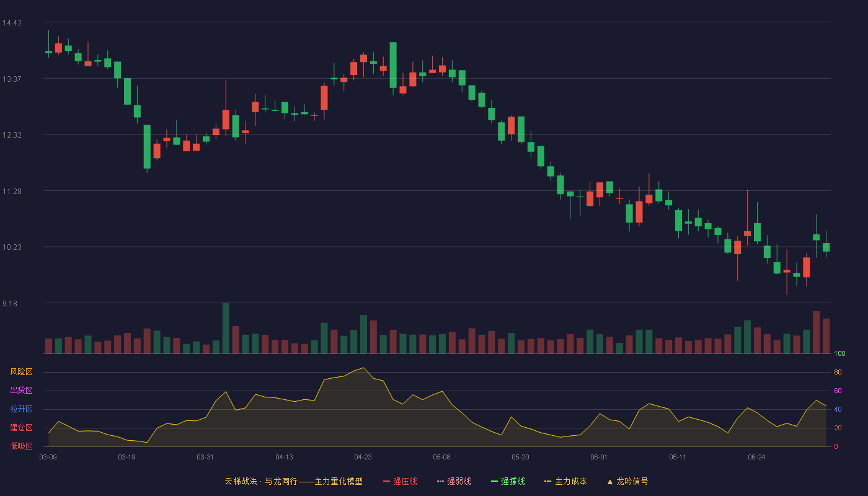Click the 06-01 date axis marker
Viewport: 868px width, 496px height.
pyautogui.click(x=599, y=457)
